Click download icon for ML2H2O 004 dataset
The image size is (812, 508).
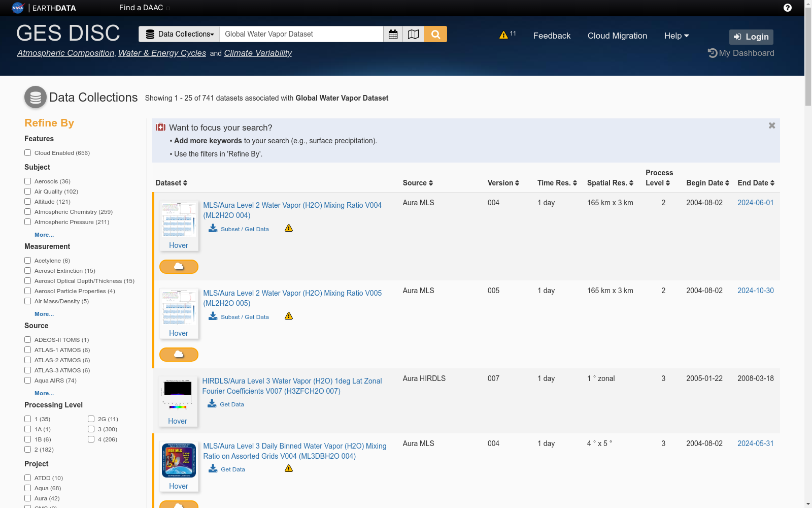213,228
